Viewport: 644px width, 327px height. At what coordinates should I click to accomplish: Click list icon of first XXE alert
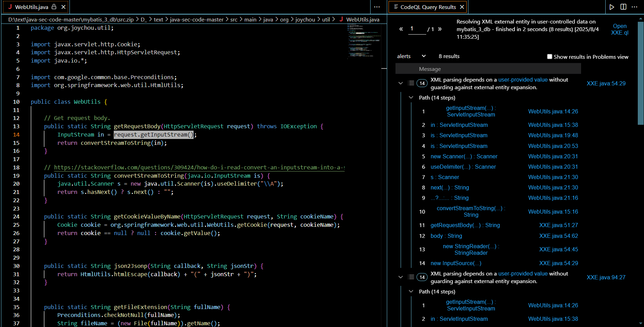coord(411,83)
